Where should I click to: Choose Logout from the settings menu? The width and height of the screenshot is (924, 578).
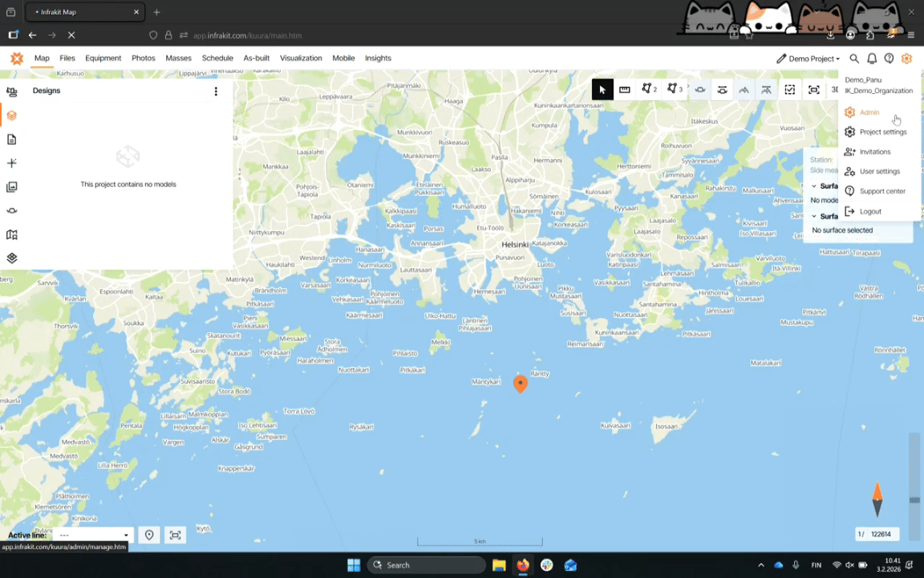click(879, 211)
